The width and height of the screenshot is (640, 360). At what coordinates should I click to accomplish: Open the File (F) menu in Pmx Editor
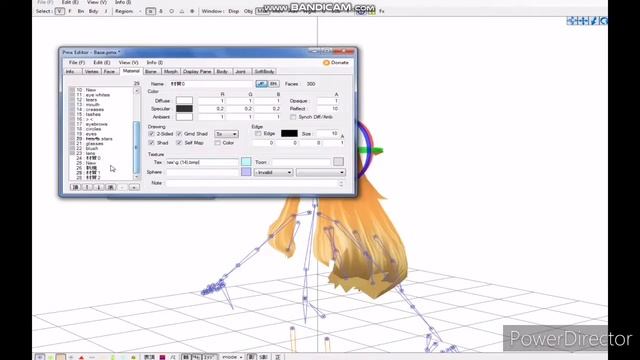[77, 62]
